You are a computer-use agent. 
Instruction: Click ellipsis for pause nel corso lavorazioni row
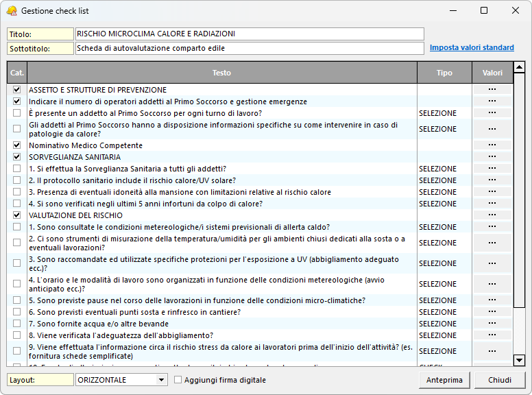(x=492, y=300)
